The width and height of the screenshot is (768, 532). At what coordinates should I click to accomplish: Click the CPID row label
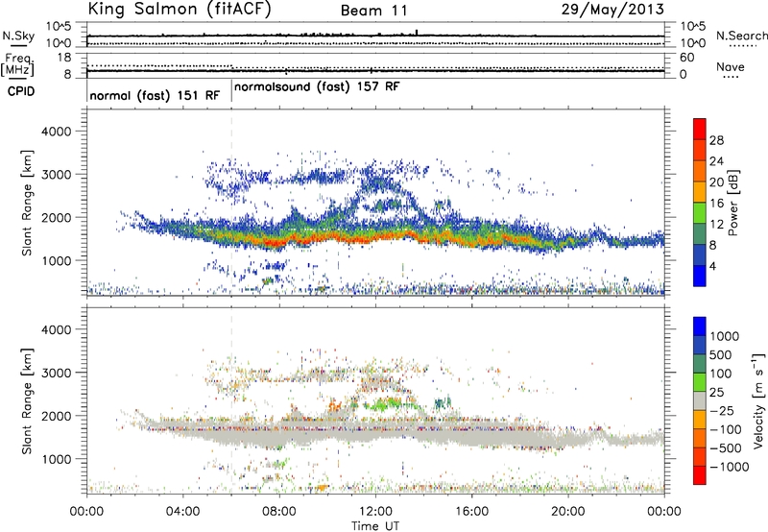[21, 91]
